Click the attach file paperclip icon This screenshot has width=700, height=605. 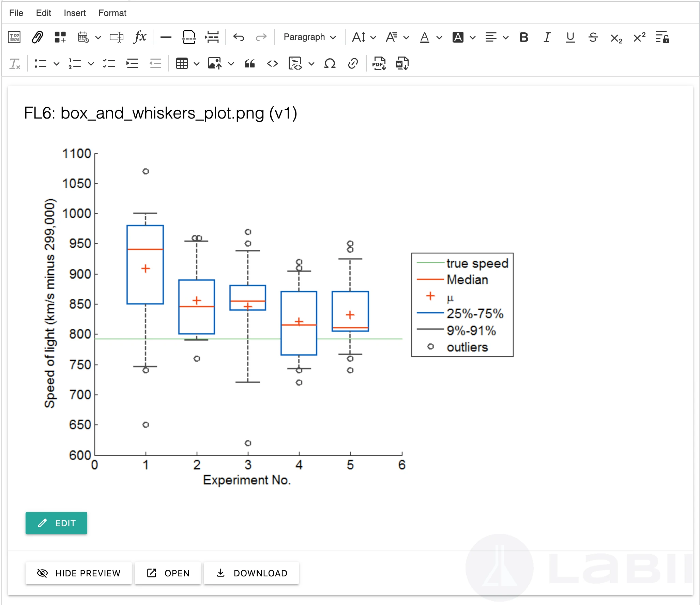[37, 37]
